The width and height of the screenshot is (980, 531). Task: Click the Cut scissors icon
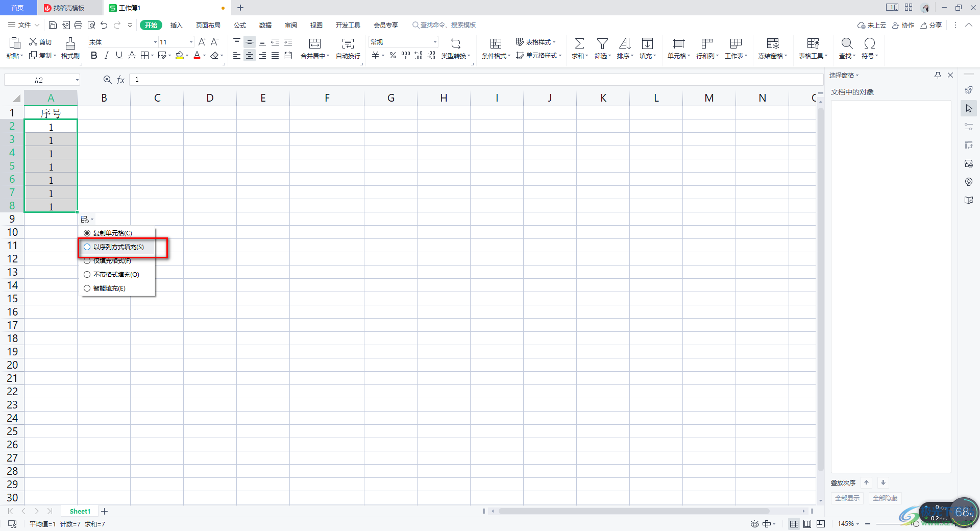pyautogui.click(x=33, y=42)
